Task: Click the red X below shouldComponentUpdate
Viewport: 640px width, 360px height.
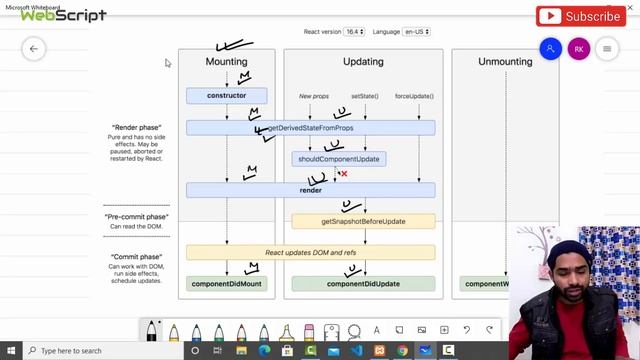Action: pyautogui.click(x=344, y=174)
